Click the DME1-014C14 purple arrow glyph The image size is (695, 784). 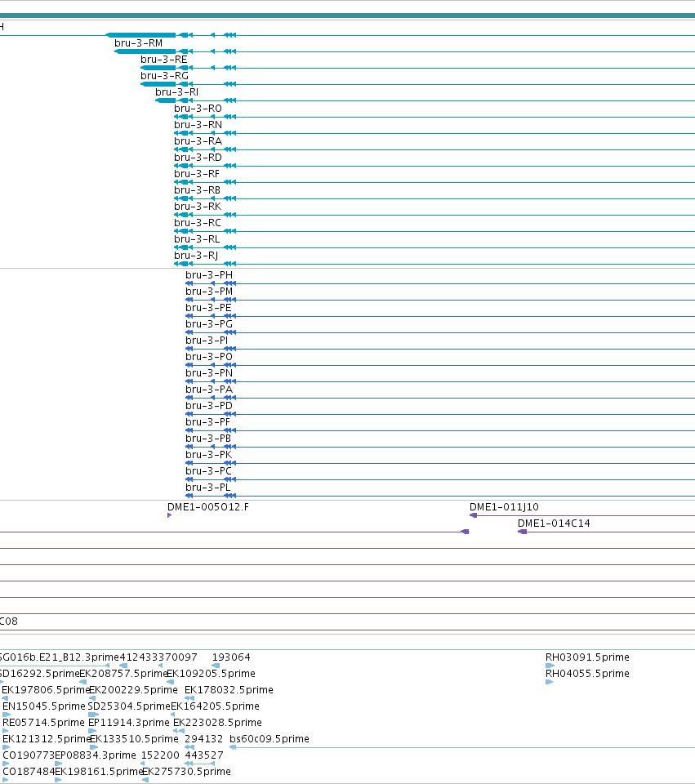pos(522,532)
